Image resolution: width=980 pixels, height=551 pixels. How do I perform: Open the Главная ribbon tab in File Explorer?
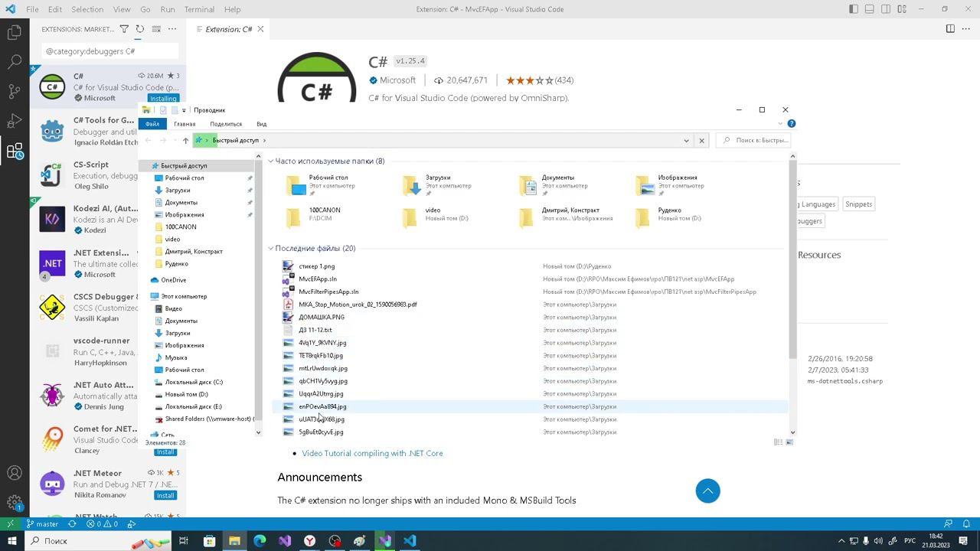point(185,124)
